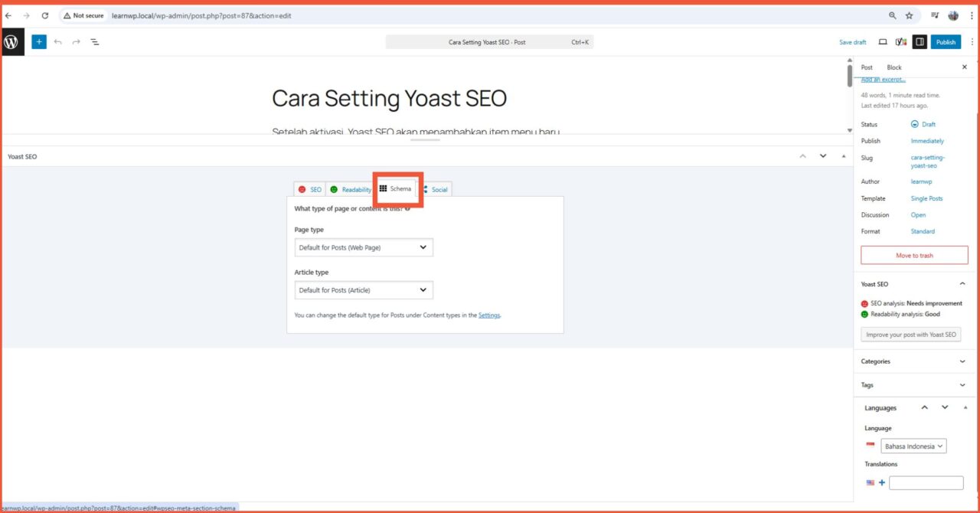Change the Immediately publish date
This screenshot has width=980, height=513.
coord(927,141)
